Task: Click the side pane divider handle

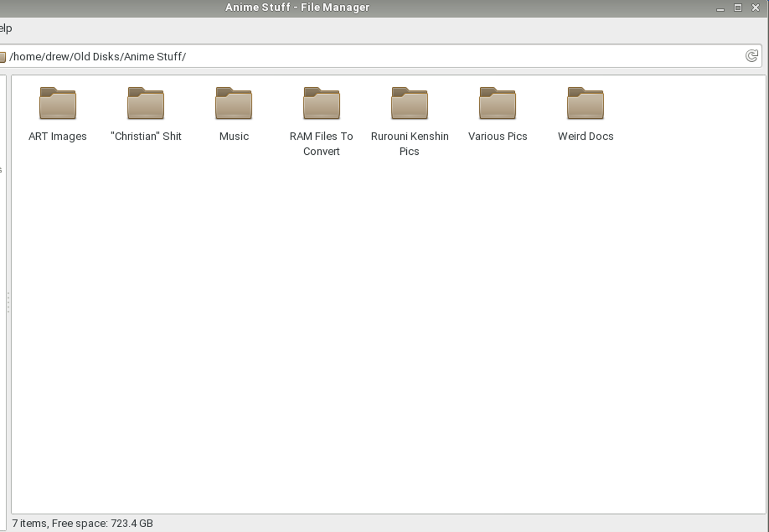Action: click(8, 302)
